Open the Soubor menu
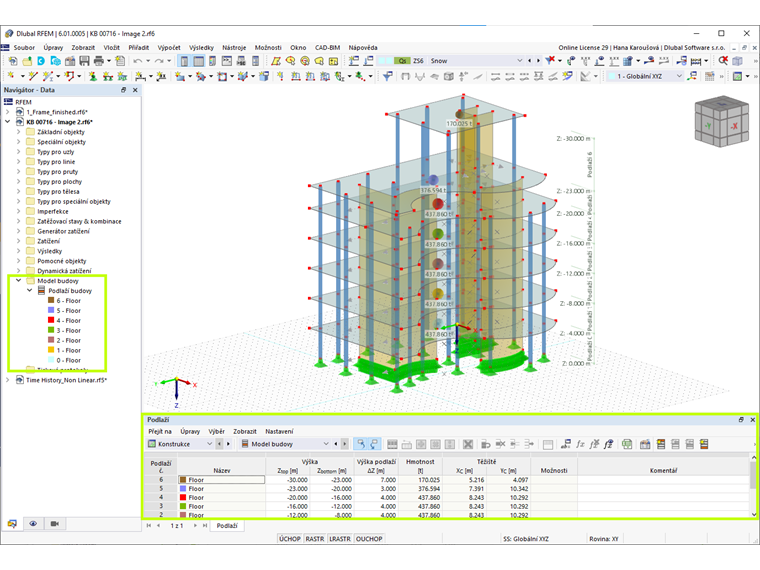 (x=24, y=48)
